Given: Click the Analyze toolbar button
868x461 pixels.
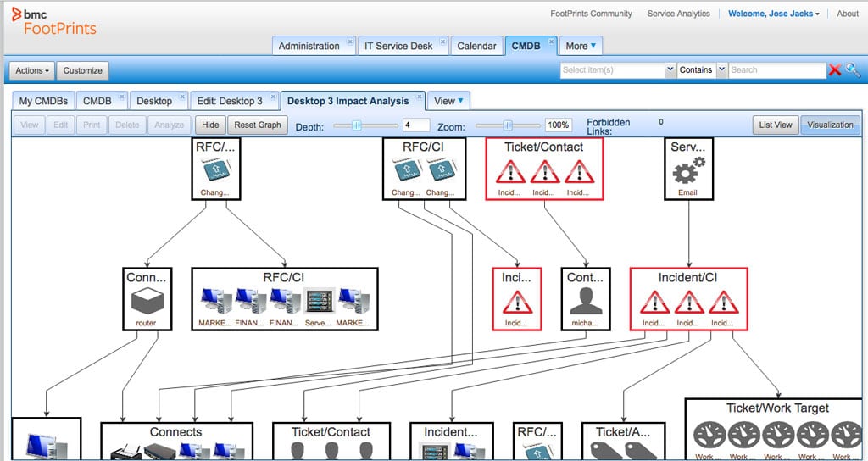Looking at the screenshot, I should 169,125.
